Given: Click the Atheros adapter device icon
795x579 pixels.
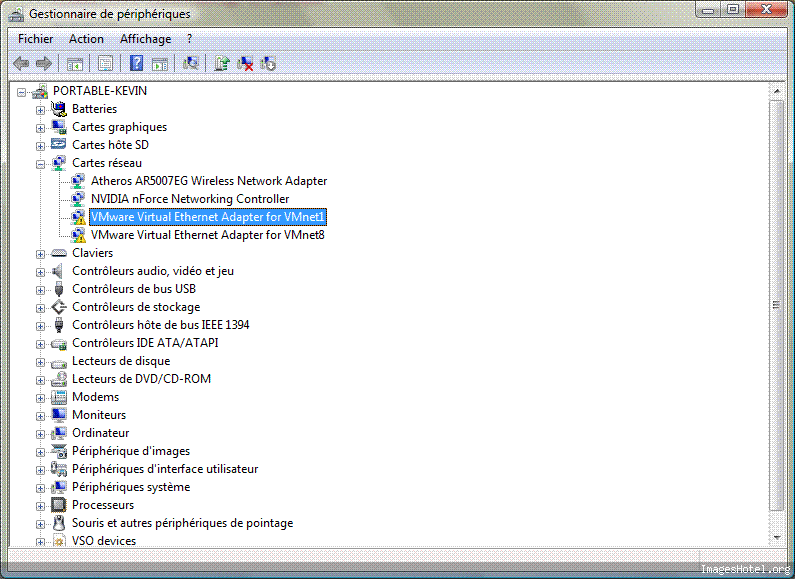Looking at the screenshot, I should (78, 180).
